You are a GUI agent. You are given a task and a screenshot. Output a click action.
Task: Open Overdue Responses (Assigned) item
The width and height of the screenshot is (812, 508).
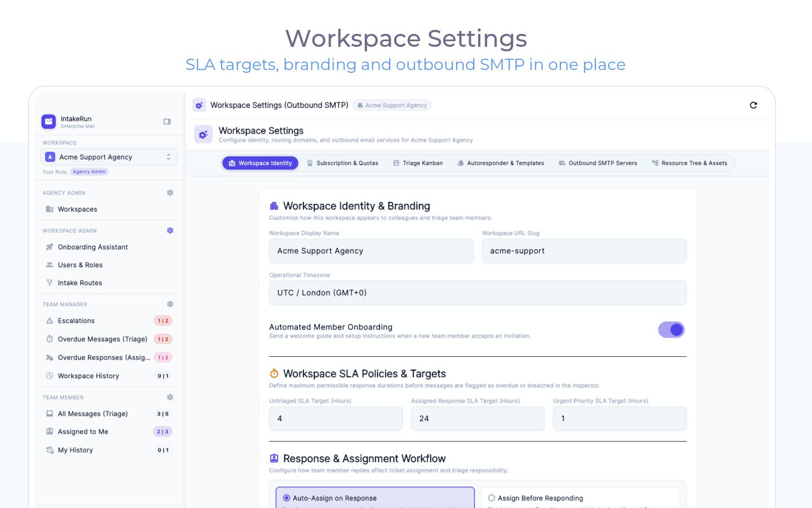tap(109, 357)
